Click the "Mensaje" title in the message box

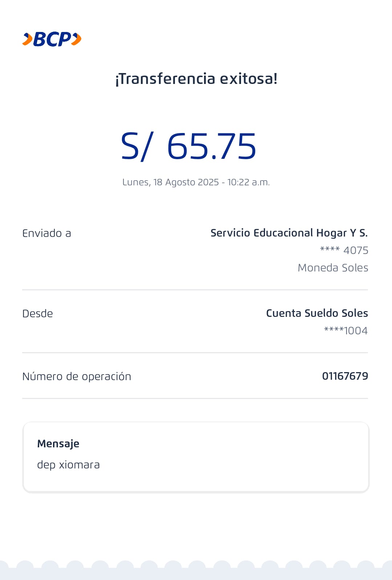58,444
